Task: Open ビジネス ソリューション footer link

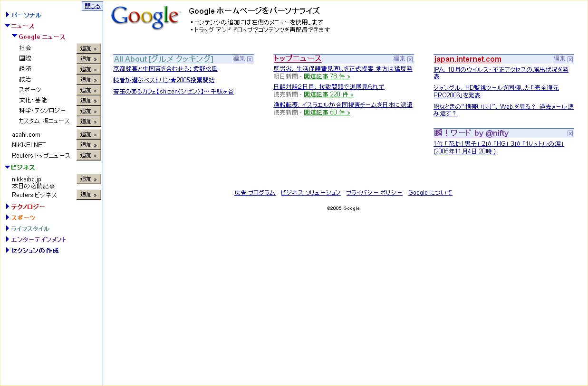Action: click(310, 193)
